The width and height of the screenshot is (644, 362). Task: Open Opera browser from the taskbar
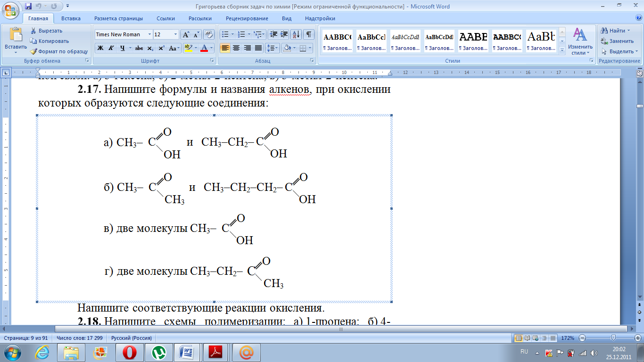(129, 352)
